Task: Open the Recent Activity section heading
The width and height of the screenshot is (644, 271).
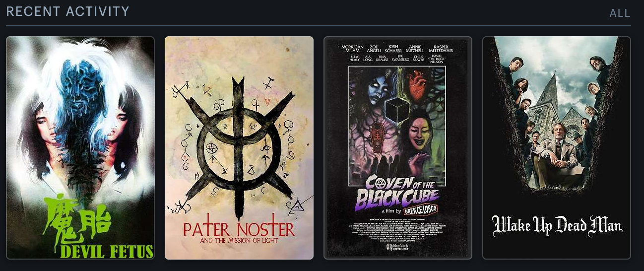Action: coord(67,11)
